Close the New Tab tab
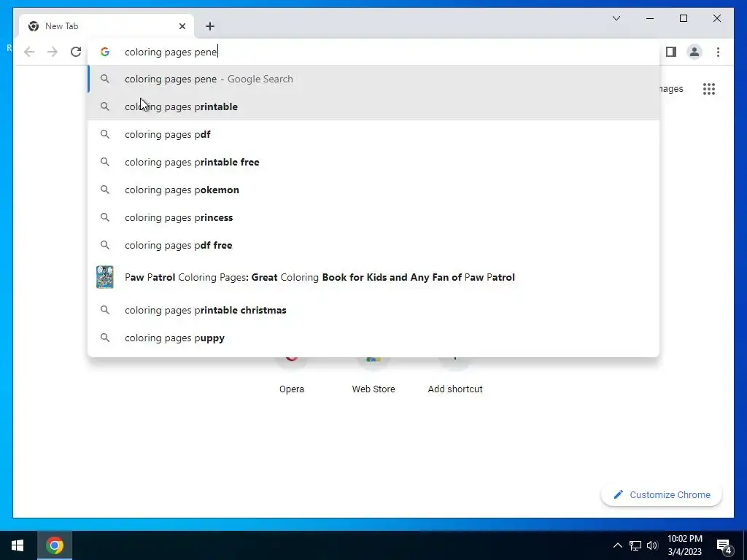The width and height of the screenshot is (747, 560). point(182,26)
